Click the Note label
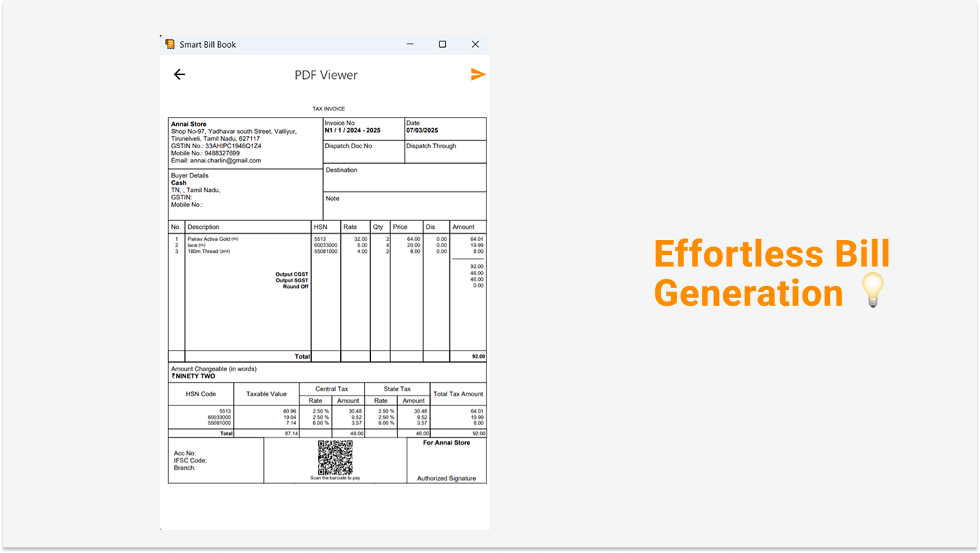Image resolution: width=980 pixels, height=553 pixels. [332, 199]
